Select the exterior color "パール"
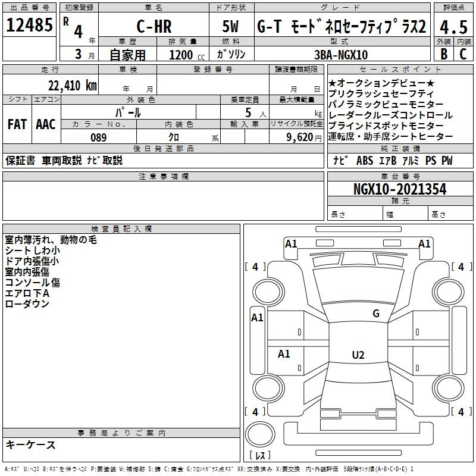 [128, 112]
